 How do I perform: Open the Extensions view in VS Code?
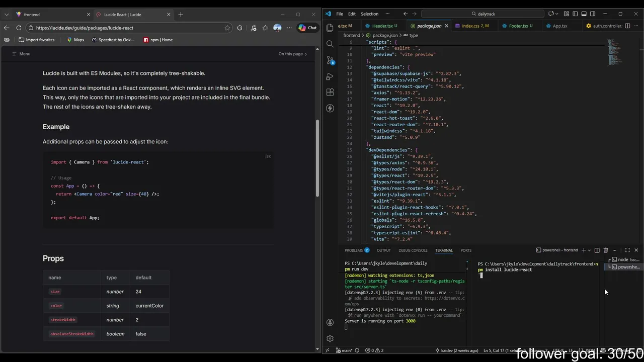pos(330,93)
